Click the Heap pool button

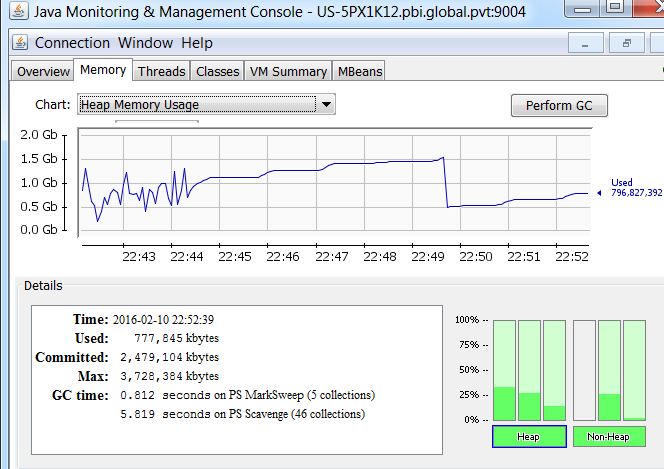click(x=529, y=437)
